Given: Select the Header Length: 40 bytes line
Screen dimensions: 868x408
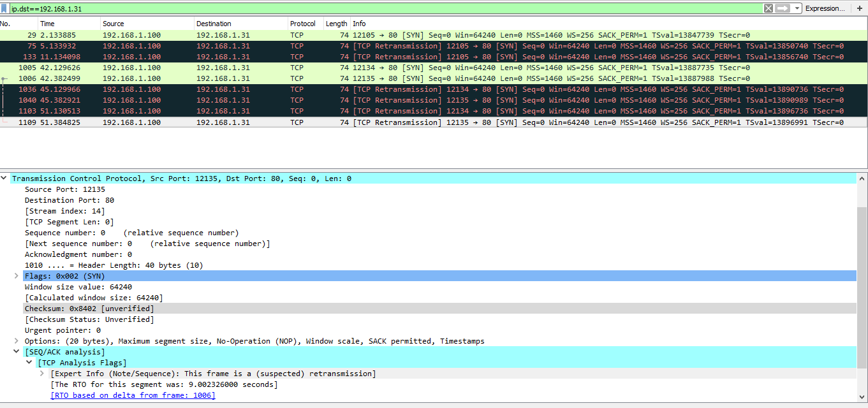Looking at the screenshot, I should [x=114, y=265].
